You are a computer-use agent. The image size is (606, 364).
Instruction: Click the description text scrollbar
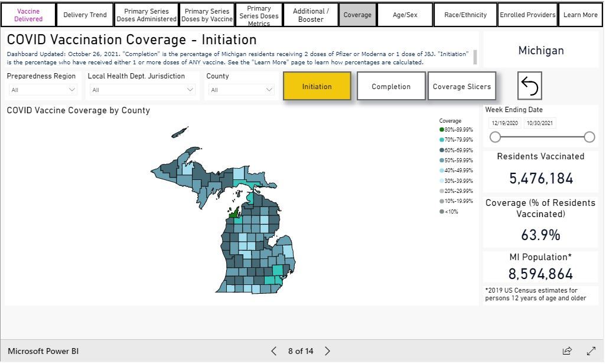[x=475, y=57]
